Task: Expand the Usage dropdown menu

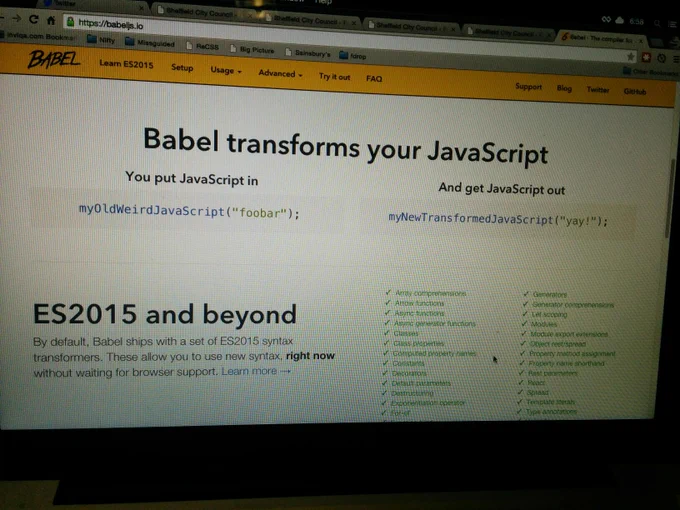Action: pyautogui.click(x=226, y=70)
